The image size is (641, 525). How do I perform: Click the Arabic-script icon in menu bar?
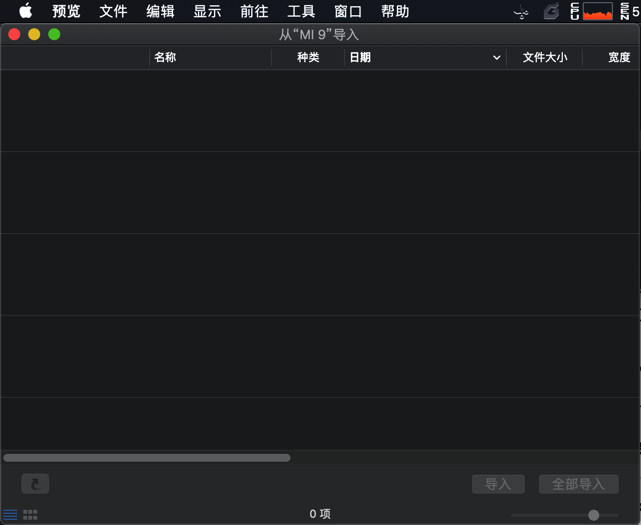click(521, 12)
